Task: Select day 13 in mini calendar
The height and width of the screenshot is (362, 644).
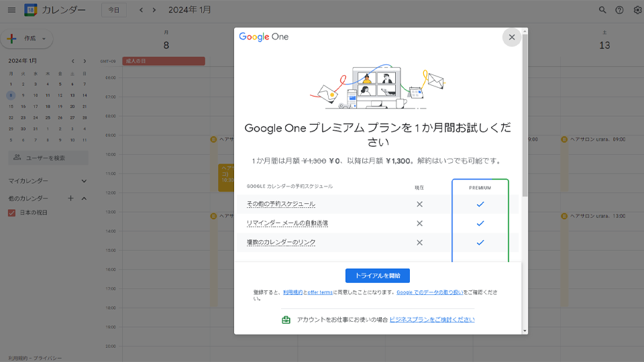Action: pos(72,95)
